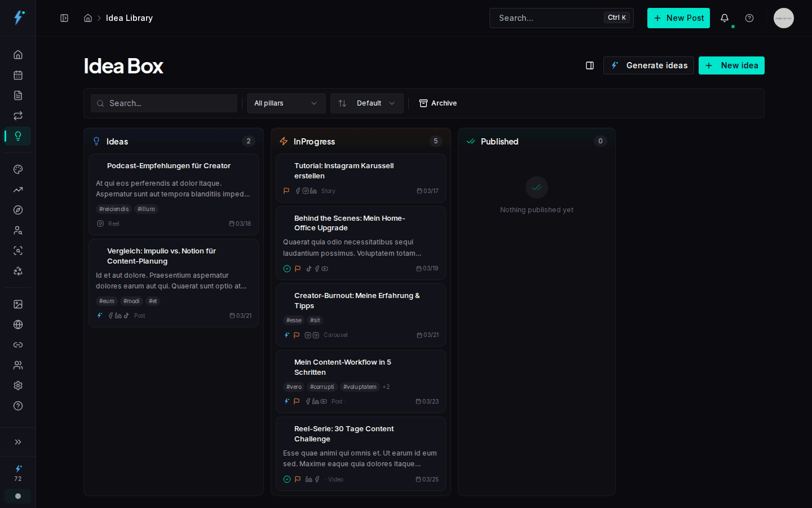Click the notifications bell icon

pyautogui.click(x=725, y=18)
